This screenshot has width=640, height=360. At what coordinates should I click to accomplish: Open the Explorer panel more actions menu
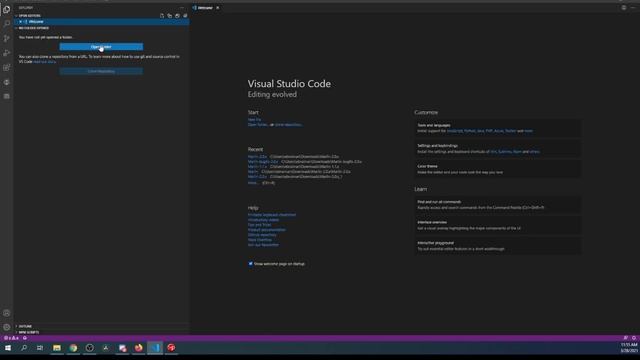click(182, 8)
